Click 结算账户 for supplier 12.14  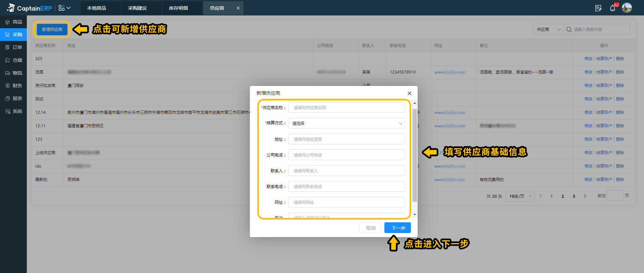coord(604,112)
